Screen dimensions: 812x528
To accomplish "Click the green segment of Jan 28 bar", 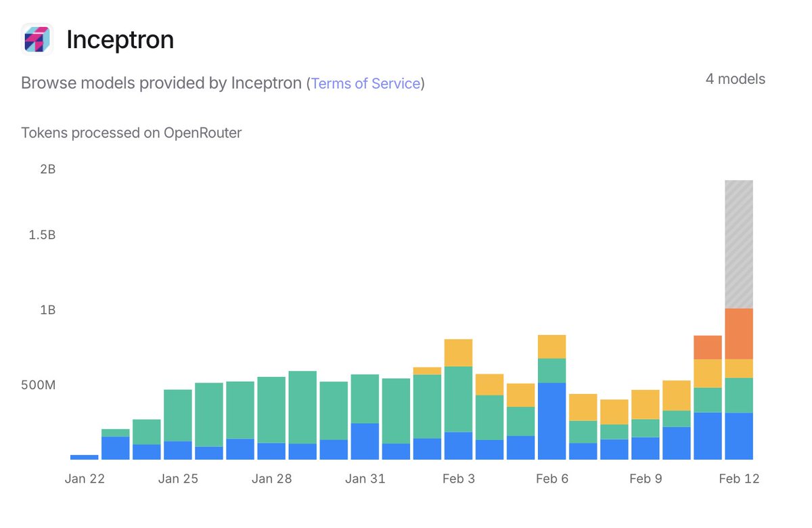I will click(x=271, y=410).
